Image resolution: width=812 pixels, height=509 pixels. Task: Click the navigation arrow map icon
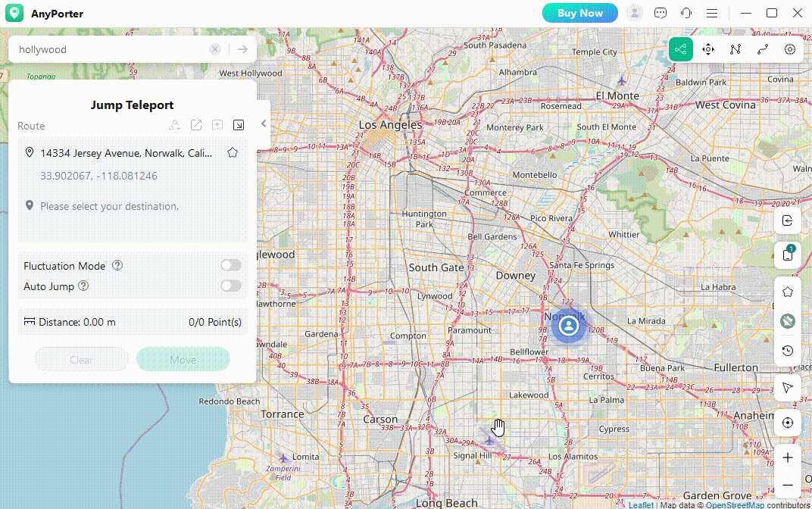coord(788,388)
